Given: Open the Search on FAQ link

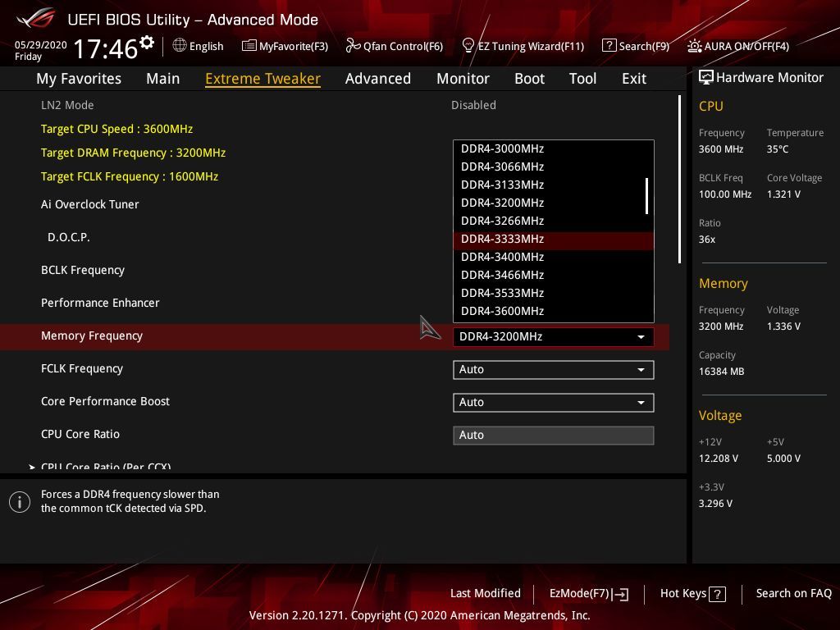Looking at the screenshot, I should tap(793, 594).
